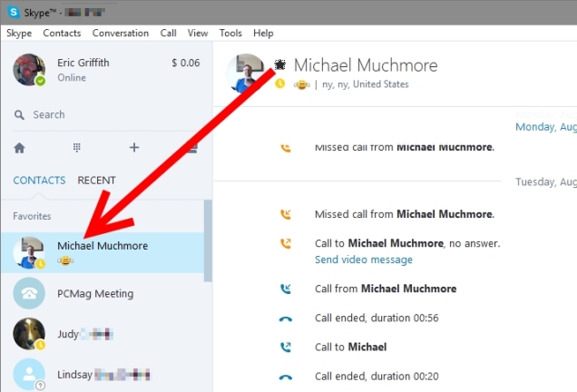This screenshot has width=577, height=392.
Task: Click the Tuesday date label
Action: [546, 181]
